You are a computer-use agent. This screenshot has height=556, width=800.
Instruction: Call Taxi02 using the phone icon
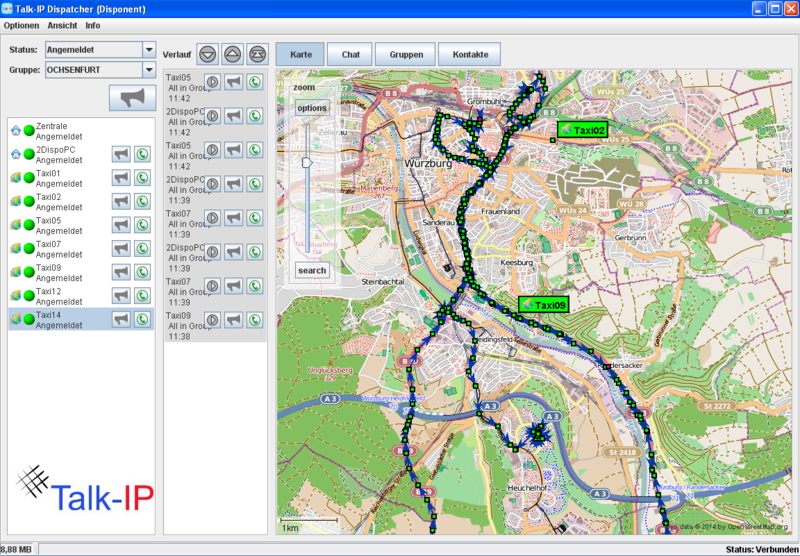click(x=142, y=201)
